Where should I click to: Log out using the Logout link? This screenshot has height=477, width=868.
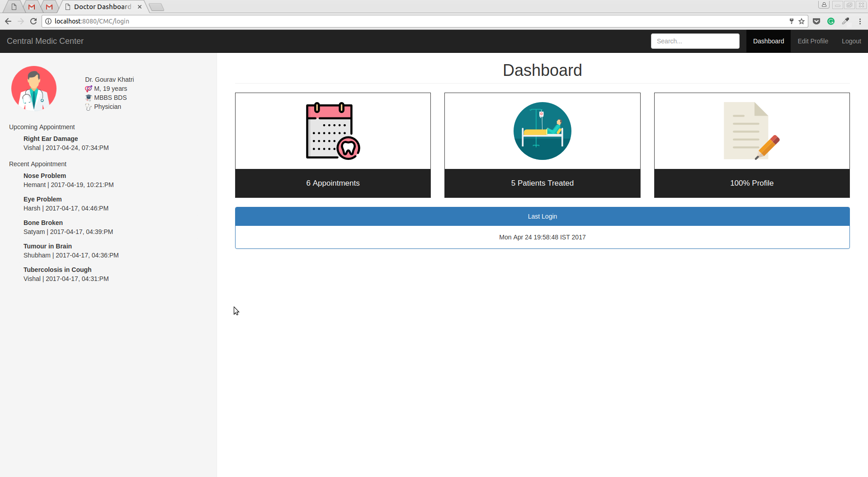point(851,41)
